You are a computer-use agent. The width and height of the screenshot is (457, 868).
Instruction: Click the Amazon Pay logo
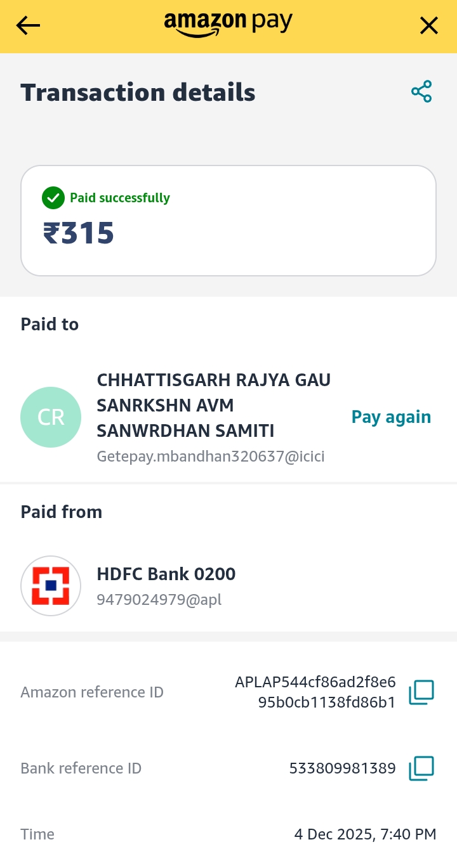pos(228,24)
